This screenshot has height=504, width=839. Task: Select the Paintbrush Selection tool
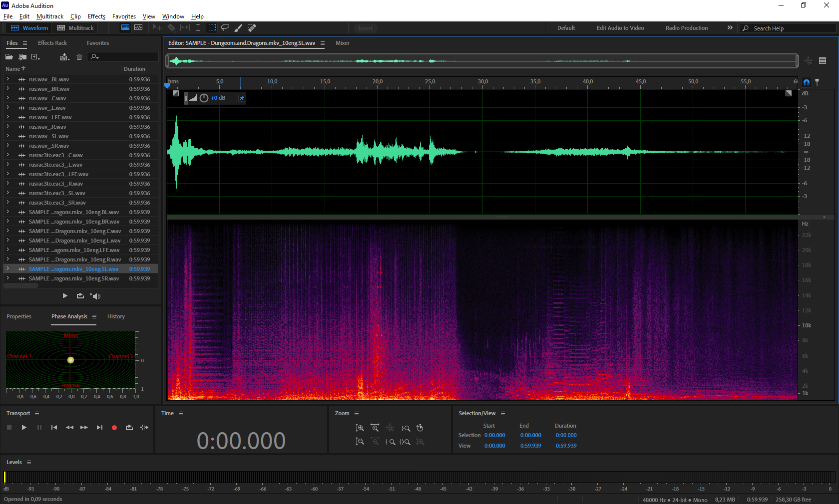[239, 28]
